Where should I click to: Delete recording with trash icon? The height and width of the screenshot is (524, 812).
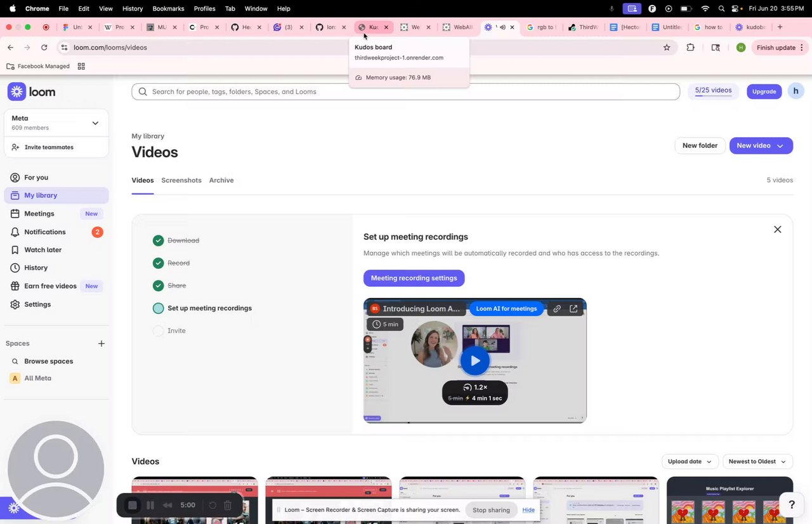point(228,506)
